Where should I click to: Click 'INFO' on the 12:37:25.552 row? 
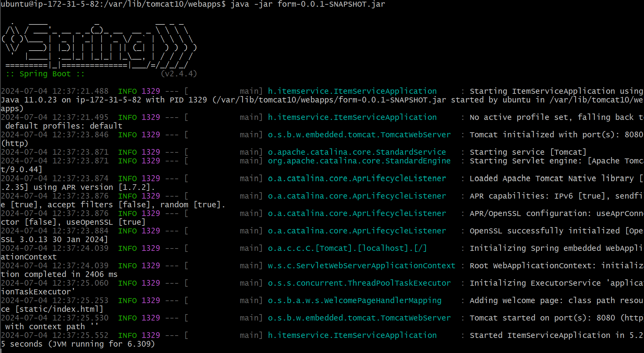point(127,335)
